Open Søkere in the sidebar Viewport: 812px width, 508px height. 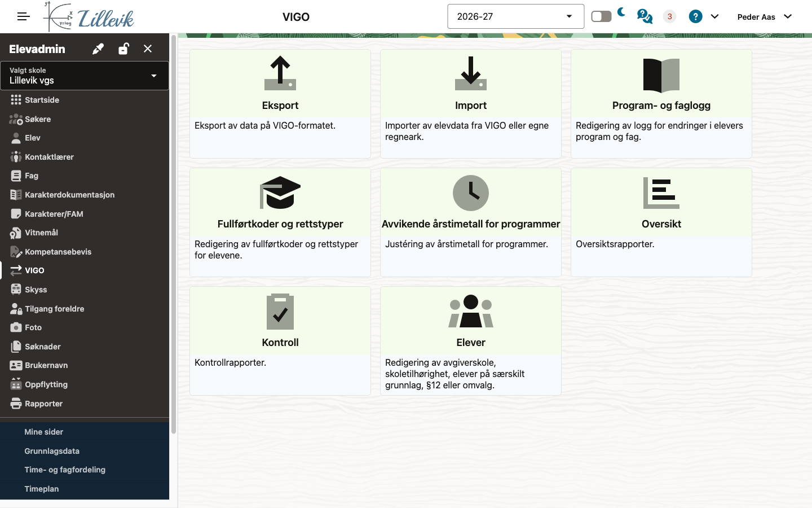coord(85,119)
